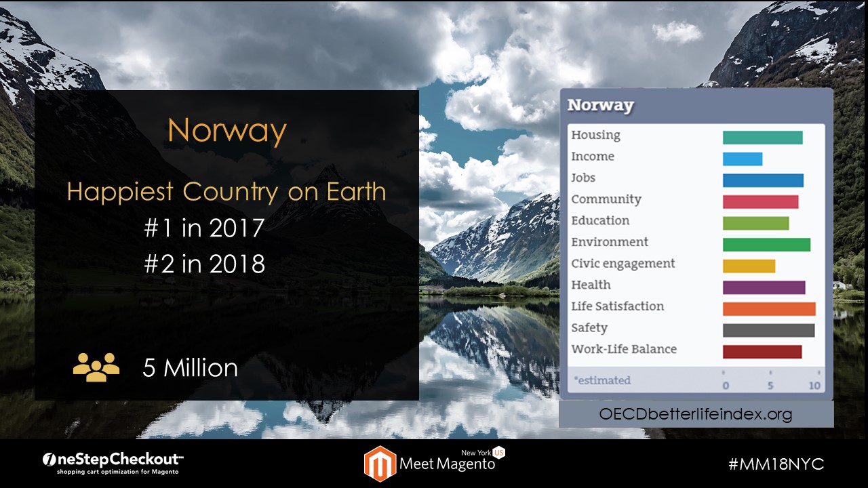This screenshot has height=488, width=868.
Task: Click the Safety gray bar
Action: point(768,330)
